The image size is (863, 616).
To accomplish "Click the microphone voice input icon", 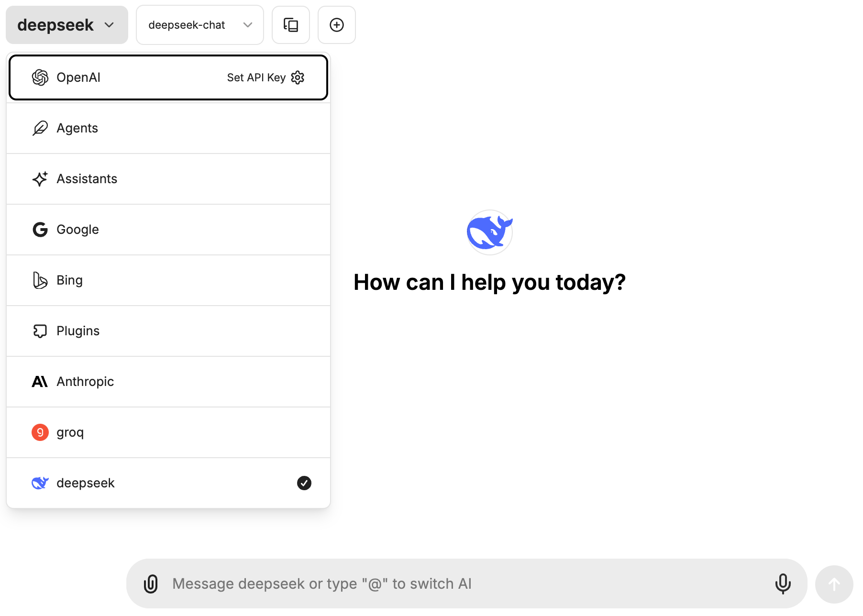I will (783, 584).
